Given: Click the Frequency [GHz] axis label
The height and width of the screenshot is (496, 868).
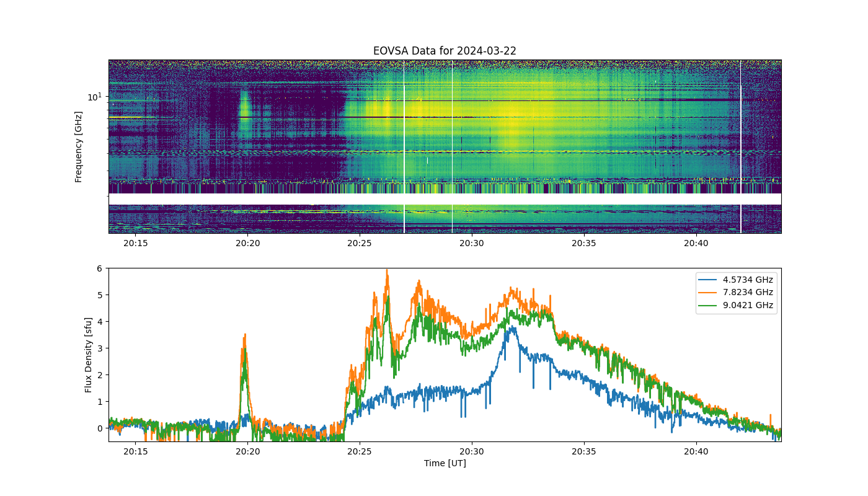Looking at the screenshot, I should tap(79, 147).
